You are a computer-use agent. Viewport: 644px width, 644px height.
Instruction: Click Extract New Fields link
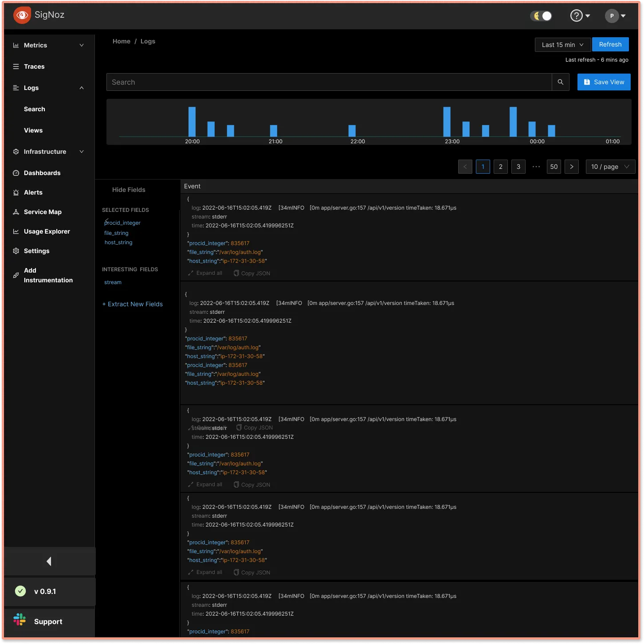point(133,304)
